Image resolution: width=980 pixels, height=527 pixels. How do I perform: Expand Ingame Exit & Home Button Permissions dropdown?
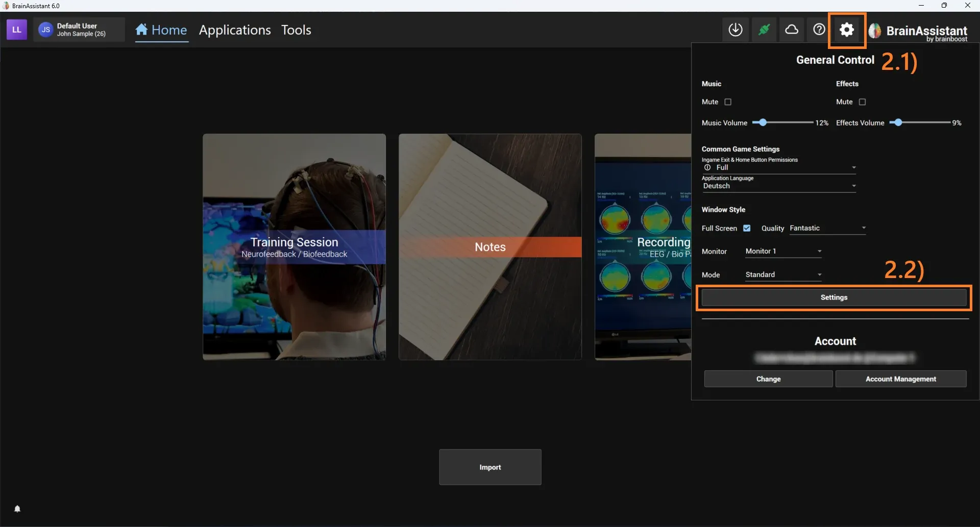(779, 167)
